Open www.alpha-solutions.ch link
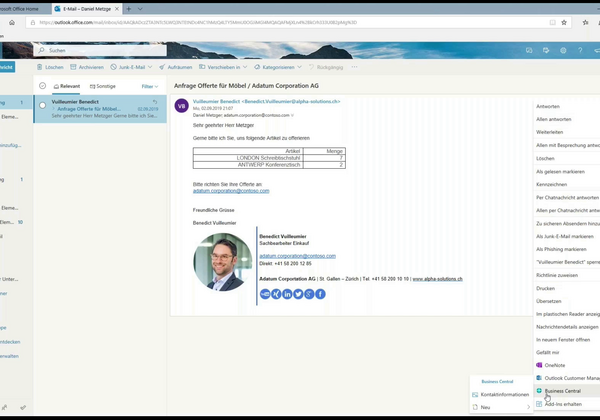This screenshot has height=420, width=600. click(437, 279)
